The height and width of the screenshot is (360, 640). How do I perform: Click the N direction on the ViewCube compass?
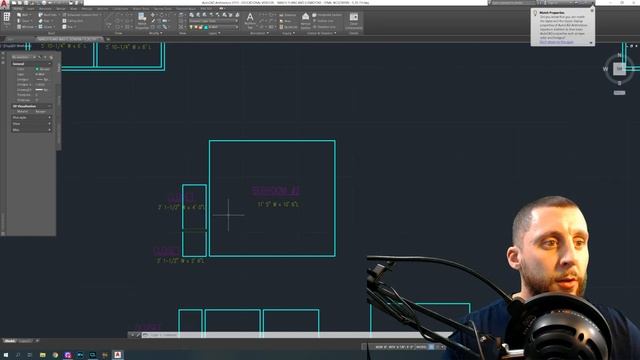point(619,55)
